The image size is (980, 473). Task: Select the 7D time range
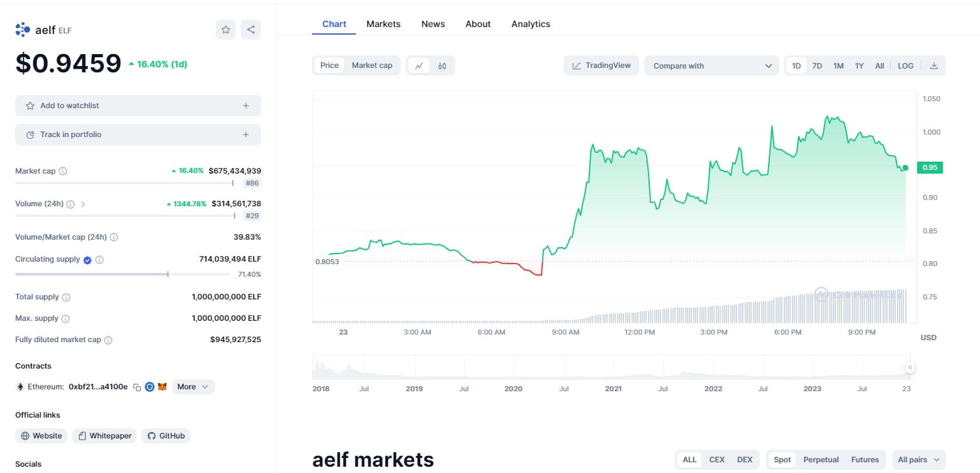(817, 65)
